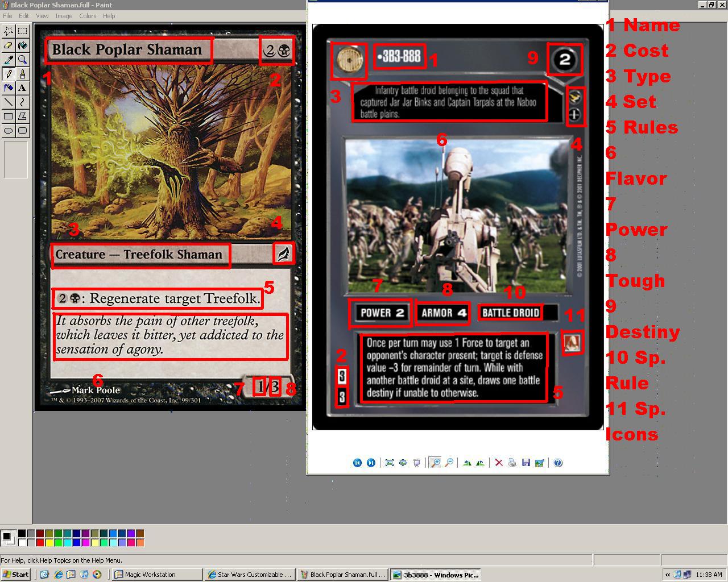Print image from Picture Viewer toolbar
The image size is (728, 582).
[512, 463]
